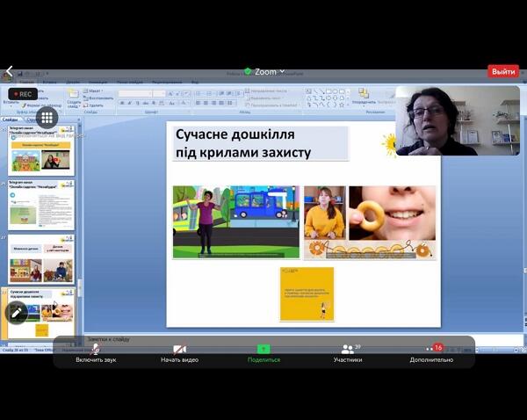The image size is (527, 420).
Task: Tap the back arrow icon
Action: point(10,71)
